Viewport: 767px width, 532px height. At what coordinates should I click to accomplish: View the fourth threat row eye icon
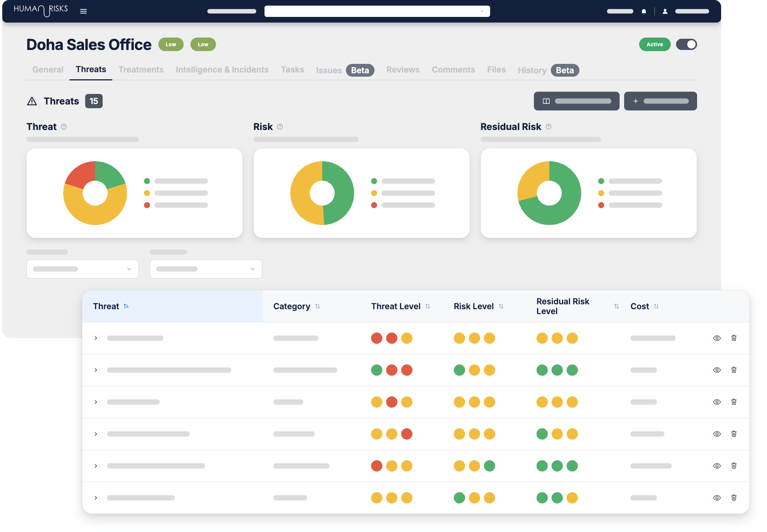[717, 434]
